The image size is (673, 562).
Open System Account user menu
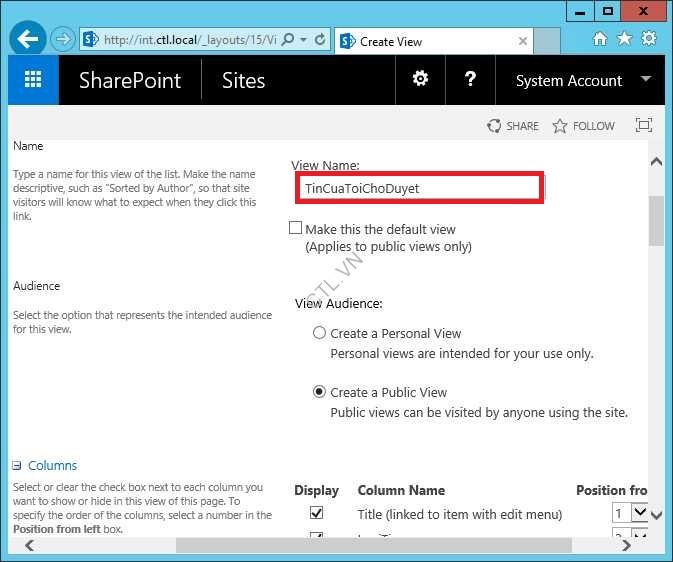pyautogui.click(x=582, y=81)
